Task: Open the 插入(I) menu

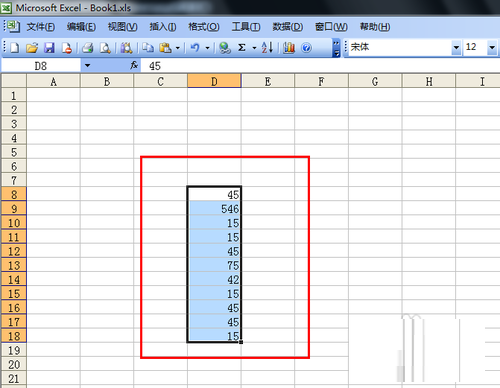Action: (163, 27)
